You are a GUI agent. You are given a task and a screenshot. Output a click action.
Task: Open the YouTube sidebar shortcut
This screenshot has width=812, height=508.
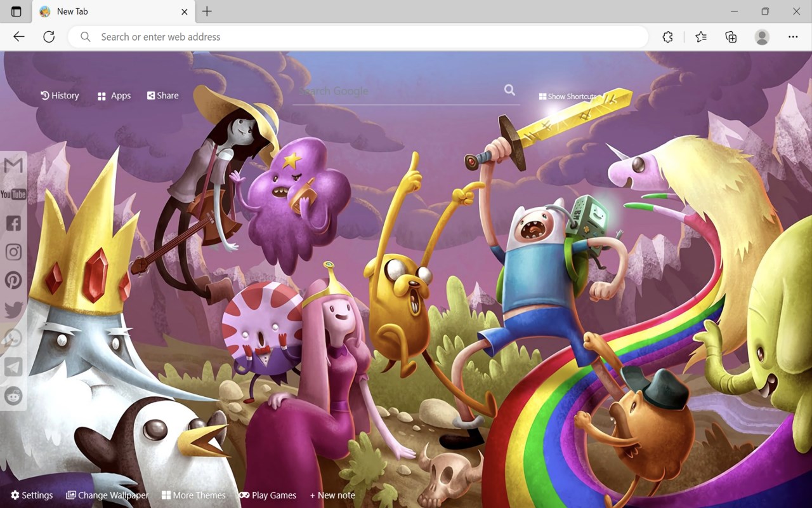pyautogui.click(x=13, y=194)
